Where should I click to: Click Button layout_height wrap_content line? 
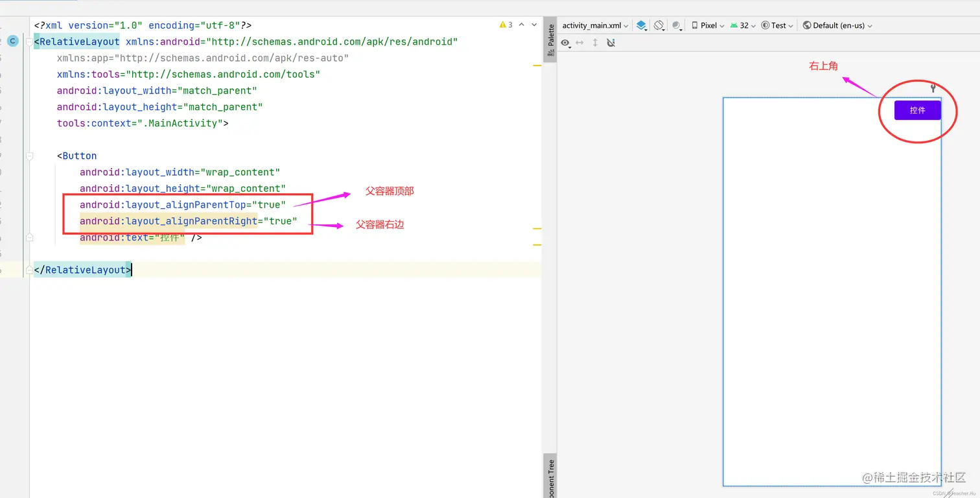[x=183, y=189]
